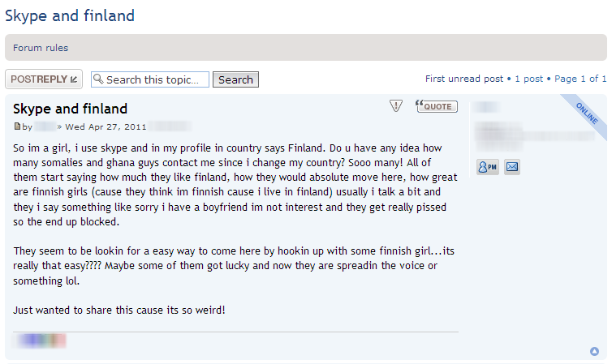The width and height of the screenshot is (612, 364).
Task: Click the back-to-top arrow icon
Action: [595, 351]
